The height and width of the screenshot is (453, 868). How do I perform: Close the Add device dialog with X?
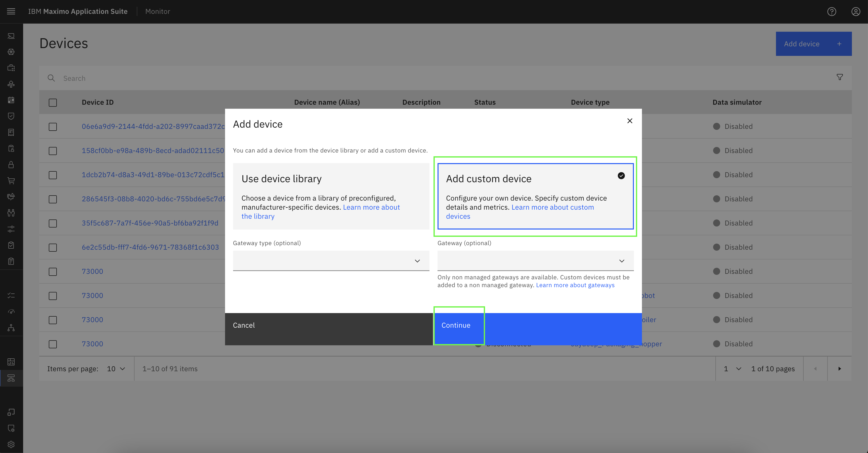[629, 121]
